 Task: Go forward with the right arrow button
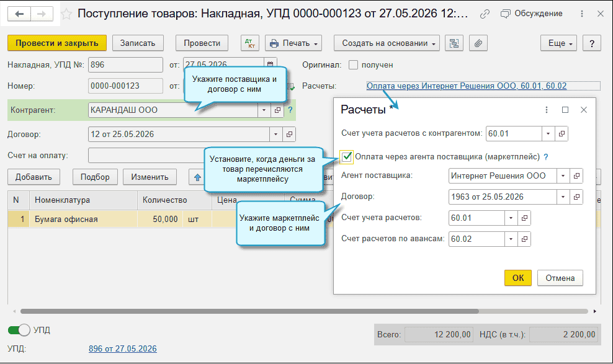pyautogui.click(x=42, y=14)
